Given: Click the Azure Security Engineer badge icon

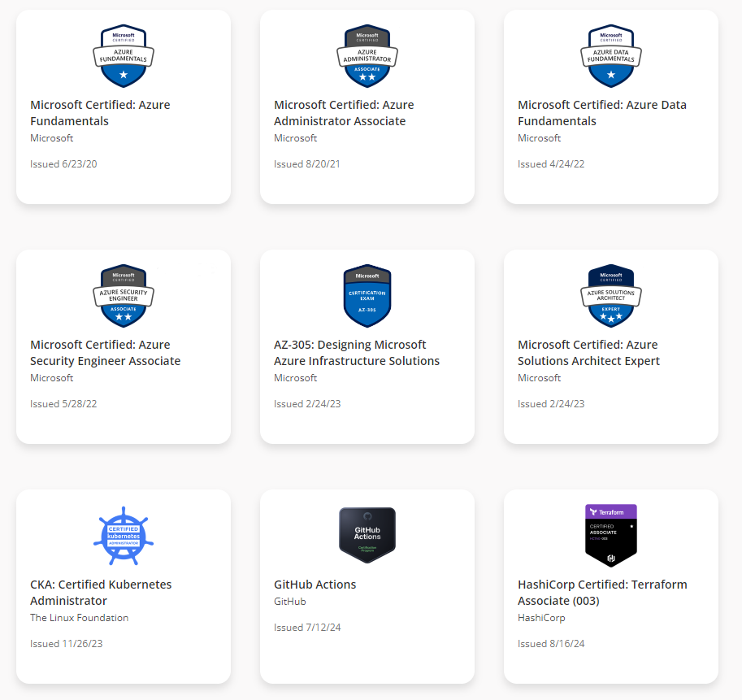Looking at the screenshot, I should 124,296.
